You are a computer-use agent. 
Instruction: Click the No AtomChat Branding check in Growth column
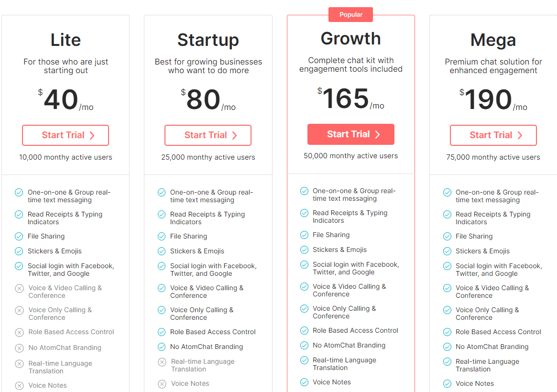(x=304, y=345)
